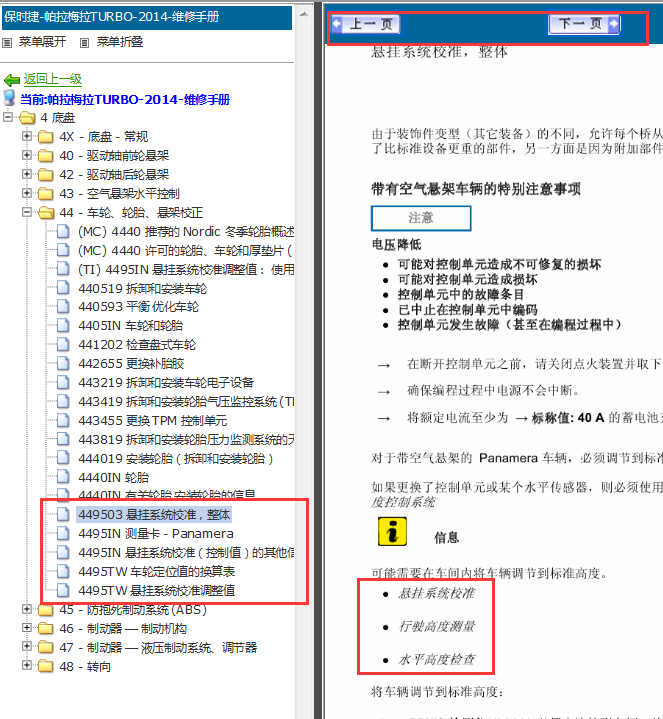Select 449503 悬挂系统校准，整体
The image size is (663, 719).
tap(154, 514)
